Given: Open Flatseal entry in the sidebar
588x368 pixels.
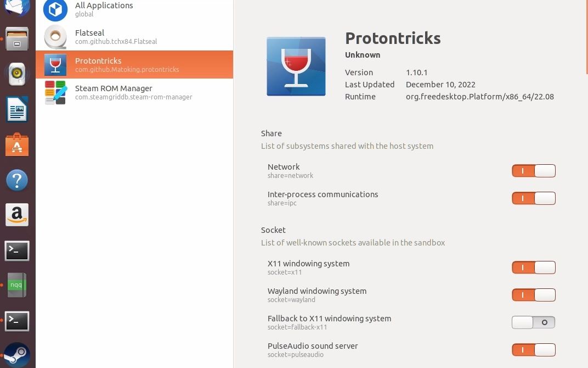Looking at the screenshot, I should 134,37.
